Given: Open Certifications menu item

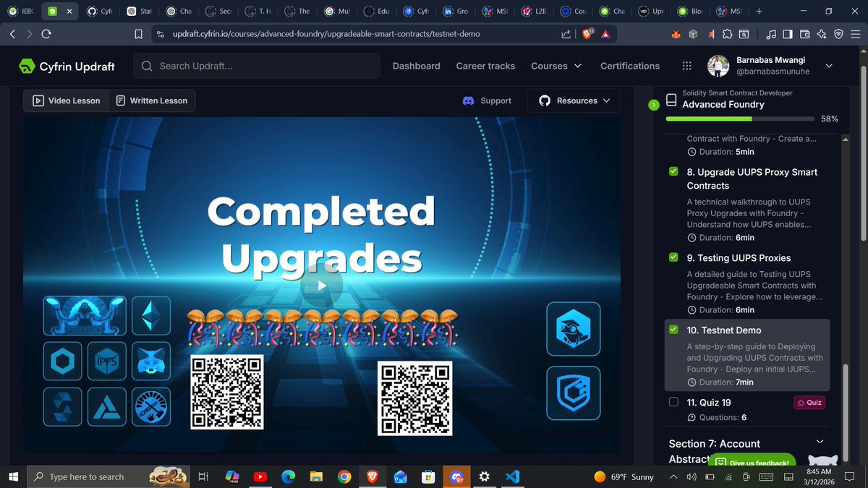Looking at the screenshot, I should click(x=630, y=66).
